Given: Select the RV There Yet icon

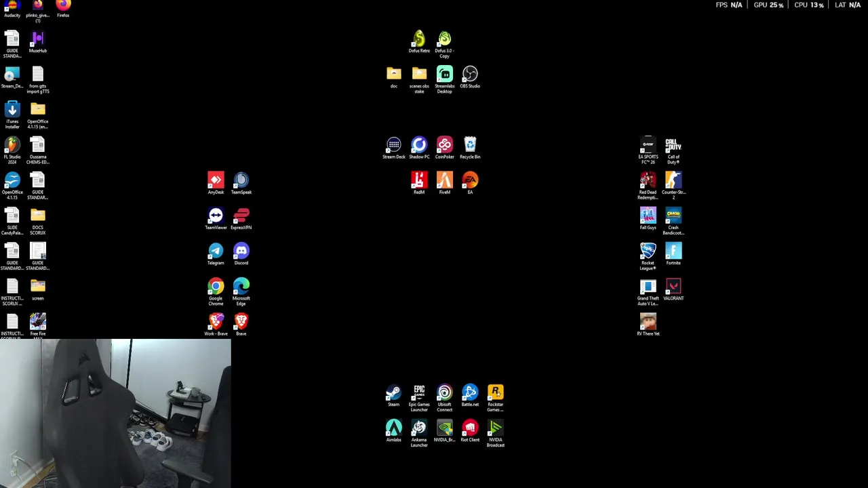Looking at the screenshot, I should tap(648, 325).
